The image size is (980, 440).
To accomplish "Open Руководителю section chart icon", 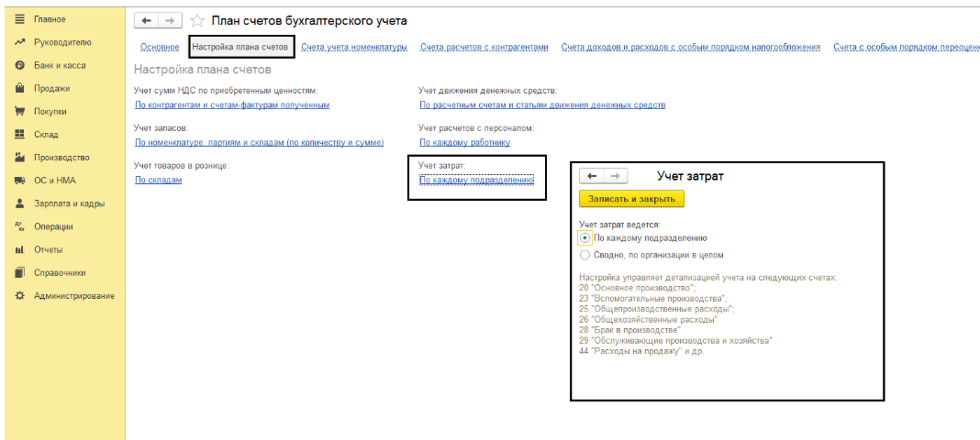I will coord(19,43).
